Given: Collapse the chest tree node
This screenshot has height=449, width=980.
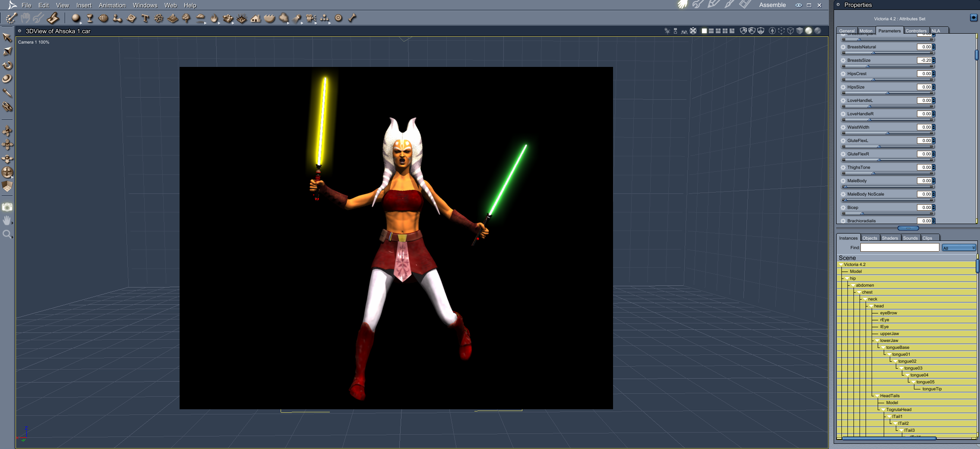Looking at the screenshot, I should pyautogui.click(x=859, y=292).
